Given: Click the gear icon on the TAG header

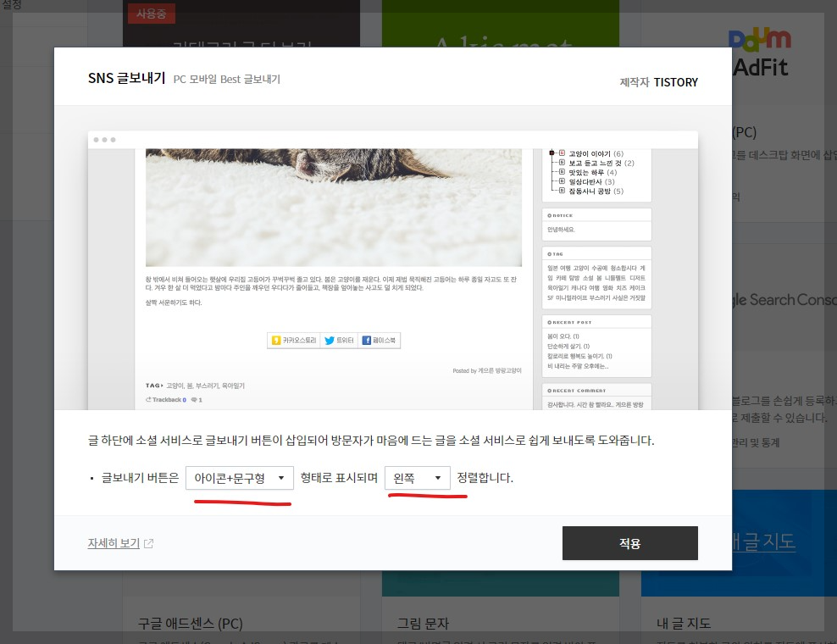Looking at the screenshot, I should pyautogui.click(x=549, y=253).
